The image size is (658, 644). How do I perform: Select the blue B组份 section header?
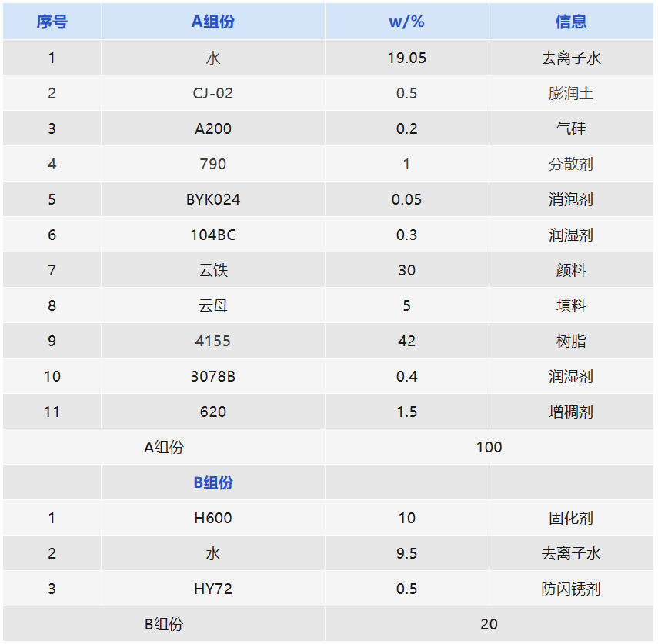coord(212,482)
